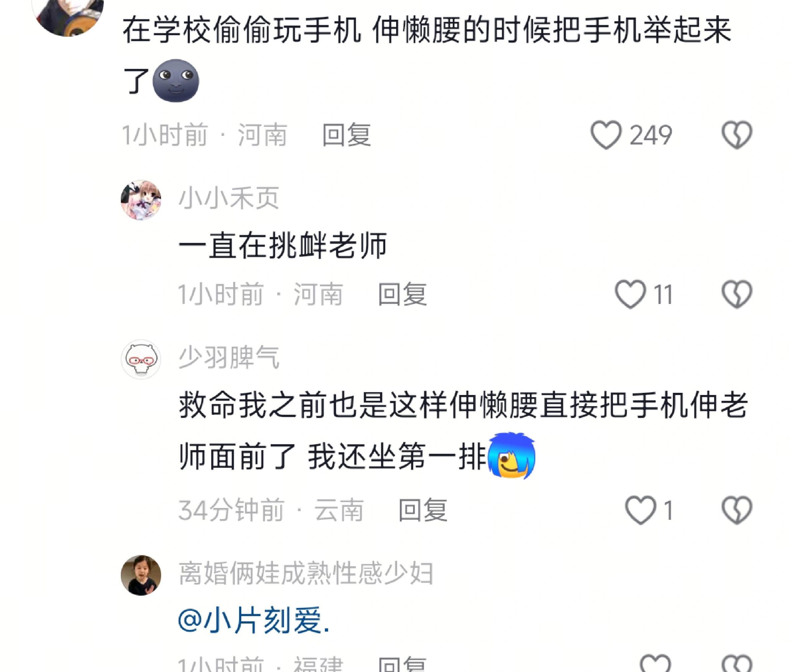Viewport: 791px width, 672px height.
Task: Tap 回复 under 一直在挑衅老师
Action: (x=402, y=294)
